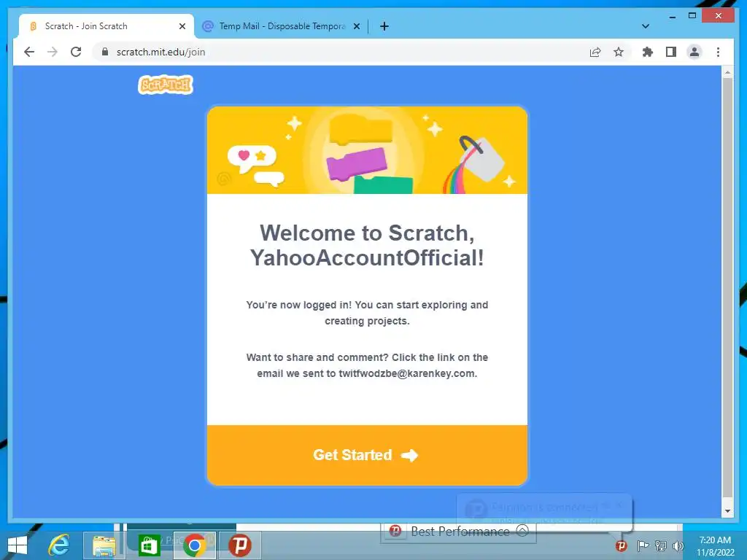The image size is (747, 560).
Task: Open the network tray icon
Action: 661,545
